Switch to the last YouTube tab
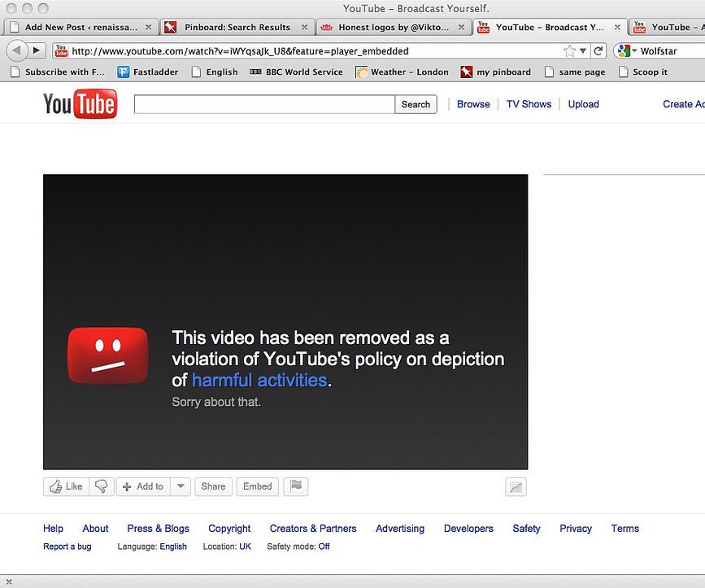Screen dimensions: 705x588 click(x=668, y=27)
